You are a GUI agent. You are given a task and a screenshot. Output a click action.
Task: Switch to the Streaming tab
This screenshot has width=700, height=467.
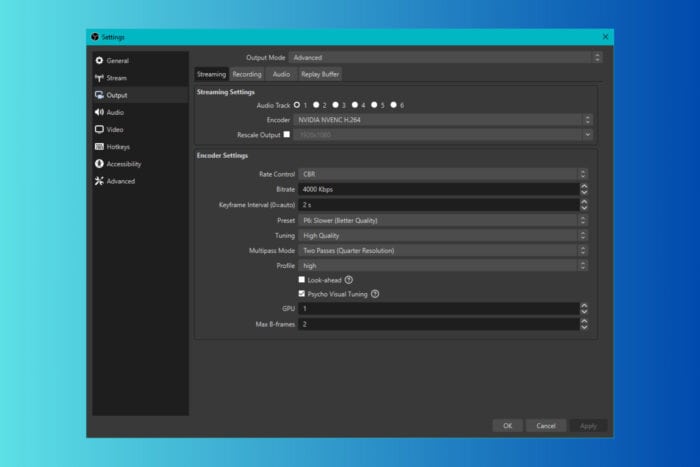click(212, 74)
